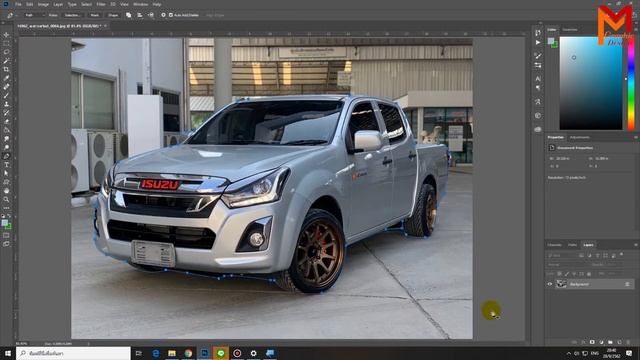The width and height of the screenshot is (640, 360).
Task: Add a layer mask icon
Action: [592, 342]
